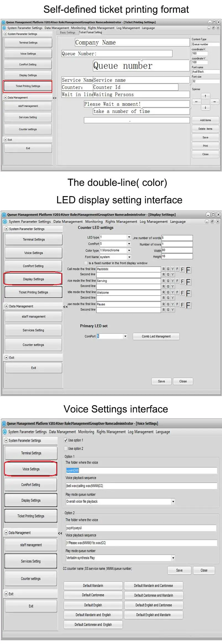222x644 pixels.
Task: Click the Default Mandarin and English button
Action: point(93,615)
